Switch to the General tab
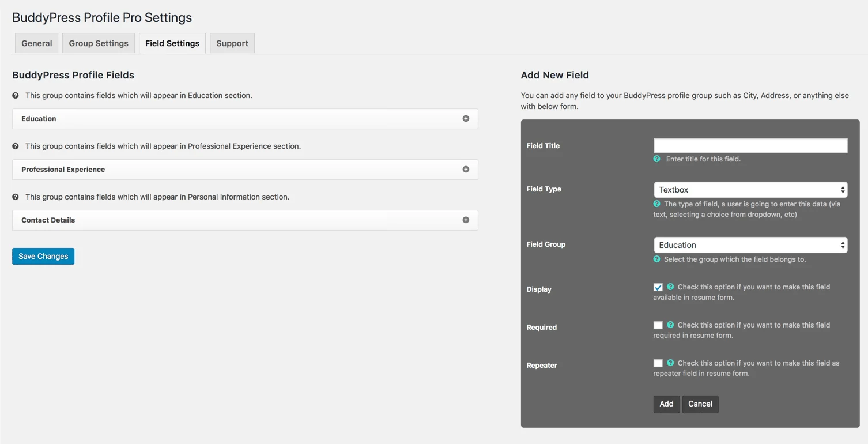 (x=37, y=43)
